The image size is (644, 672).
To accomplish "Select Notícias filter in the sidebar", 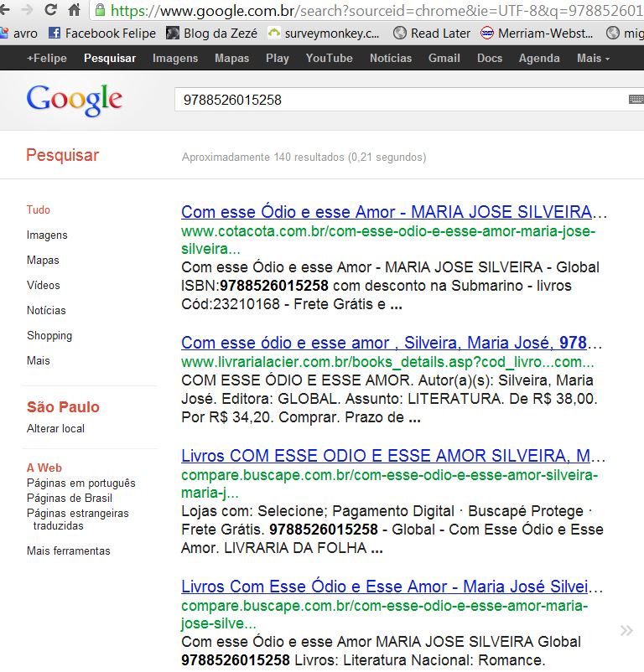I will [46, 310].
